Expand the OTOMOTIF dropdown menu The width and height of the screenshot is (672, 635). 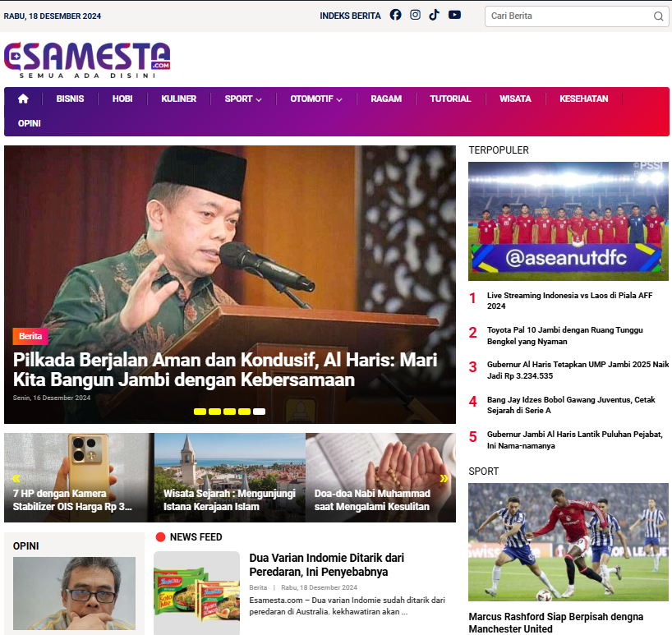[316, 99]
